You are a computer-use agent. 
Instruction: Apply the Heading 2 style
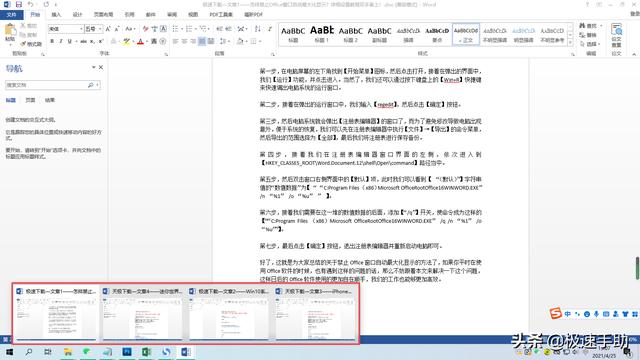351,34
